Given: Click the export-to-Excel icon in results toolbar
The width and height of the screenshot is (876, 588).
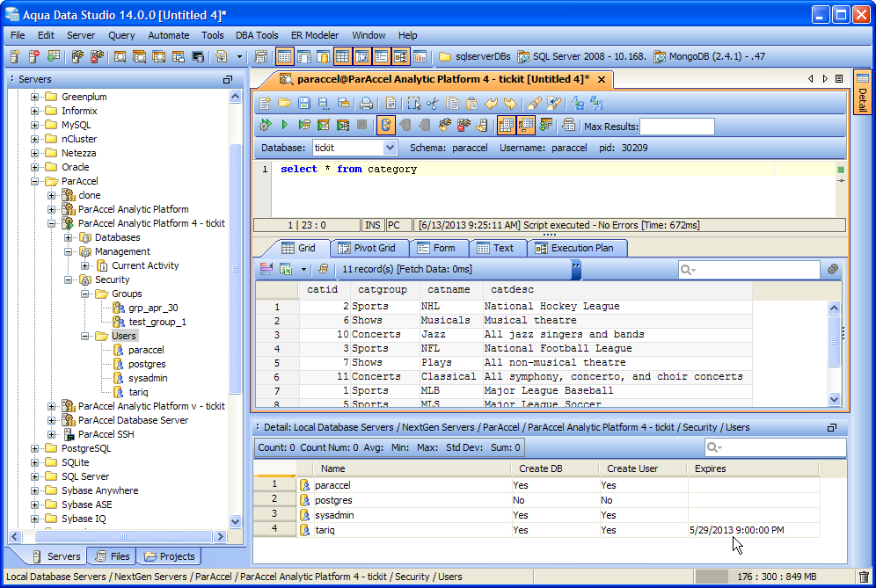Looking at the screenshot, I should [286, 269].
